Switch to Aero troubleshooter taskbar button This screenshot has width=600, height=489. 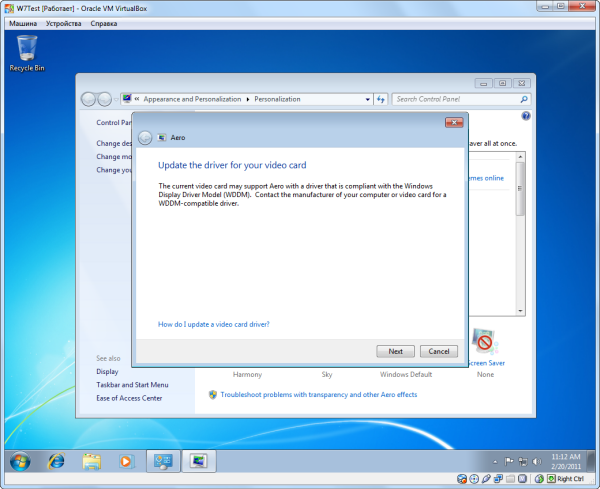[x=199, y=461]
